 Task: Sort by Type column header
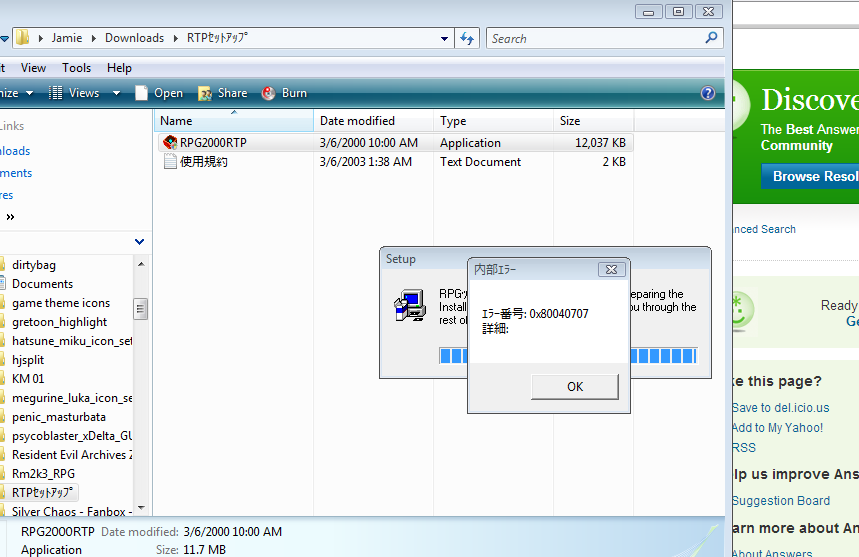click(493, 120)
